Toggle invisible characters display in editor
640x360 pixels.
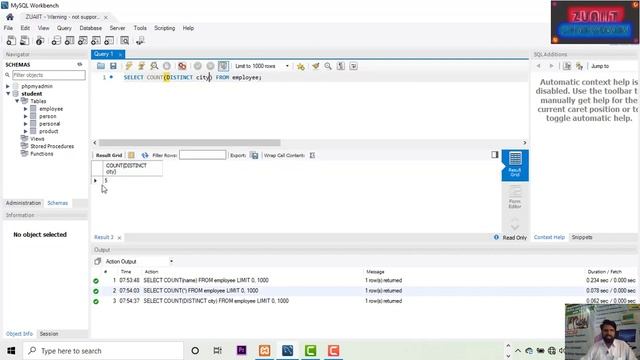click(341, 66)
